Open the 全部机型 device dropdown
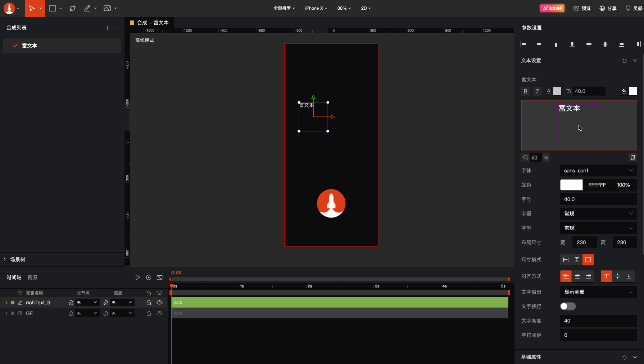 tap(284, 8)
